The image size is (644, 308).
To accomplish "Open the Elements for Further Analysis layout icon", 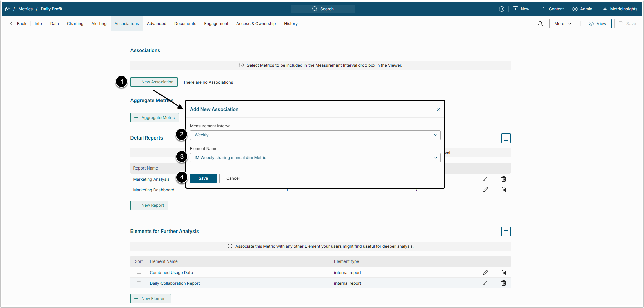I will [506, 232].
